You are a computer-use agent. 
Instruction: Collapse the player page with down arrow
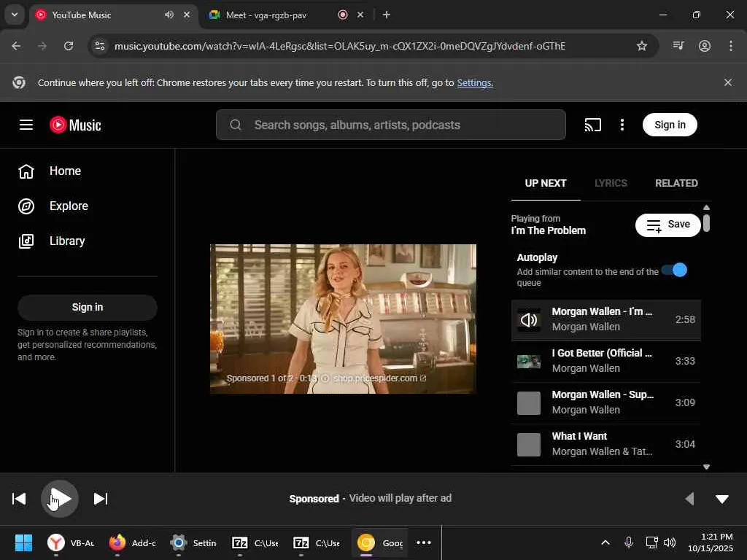pos(721,499)
